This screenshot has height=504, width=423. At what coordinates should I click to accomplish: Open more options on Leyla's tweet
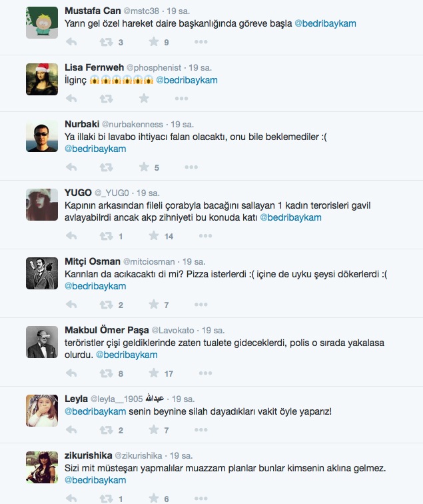click(201, 430)
